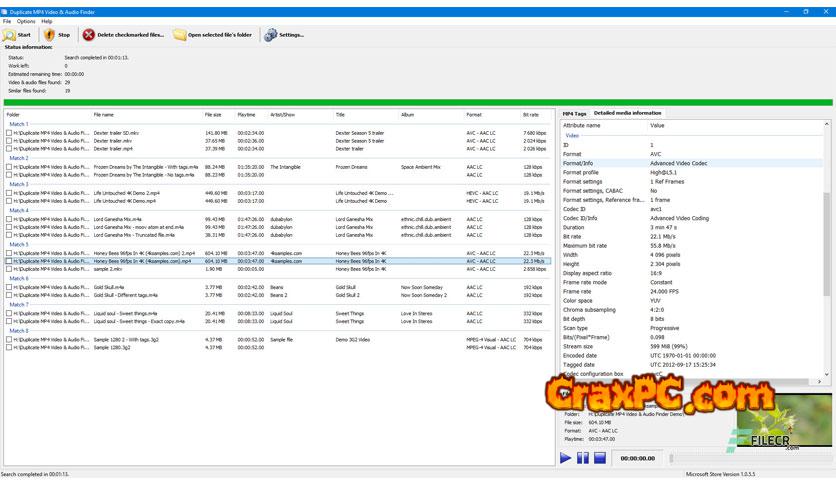Tick the Sample 1280.3g2 checkbox
The width and height of the screenshot is (836, 484).
[x=9, y=348]
